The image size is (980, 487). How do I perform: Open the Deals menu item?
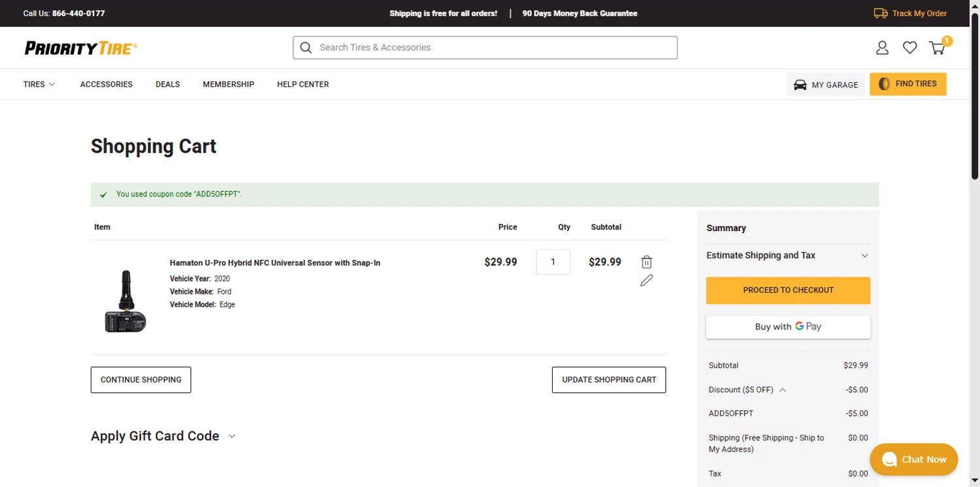(167, 84)
